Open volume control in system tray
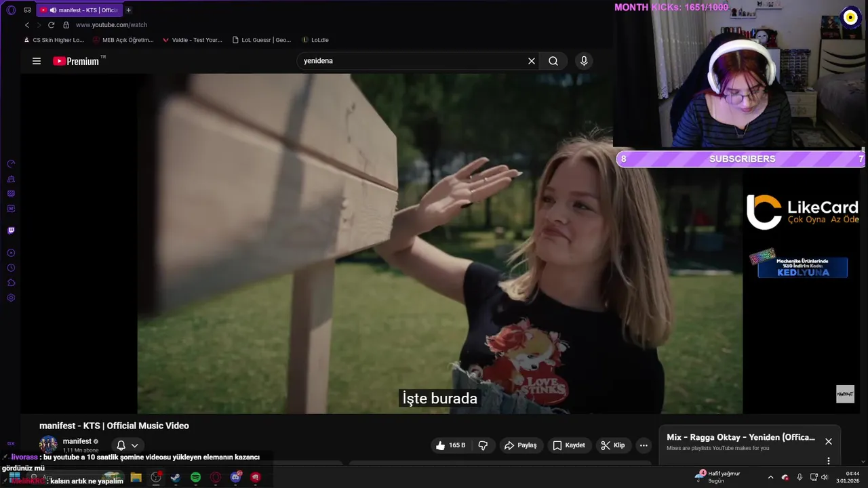 pyautogui.click(x=825, y=477)
